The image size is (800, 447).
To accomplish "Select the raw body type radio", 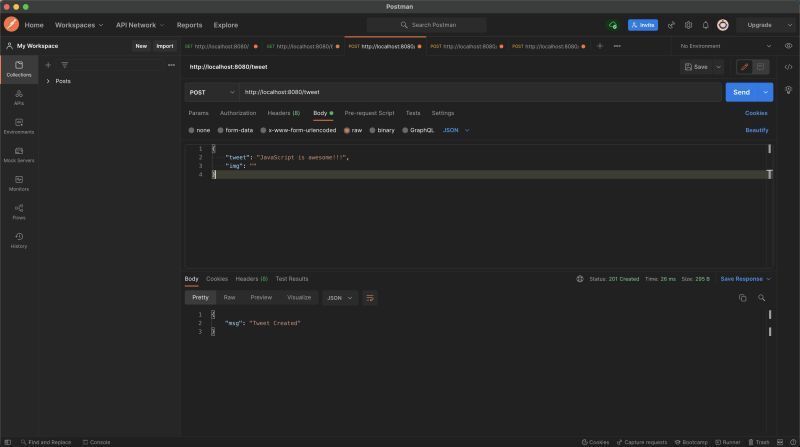I will (347, 131).
